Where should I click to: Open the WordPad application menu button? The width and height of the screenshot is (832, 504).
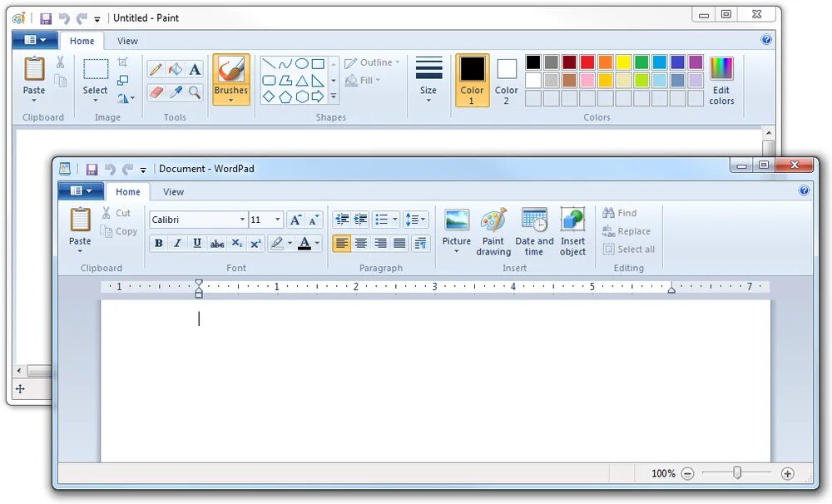tap(80, 191)
